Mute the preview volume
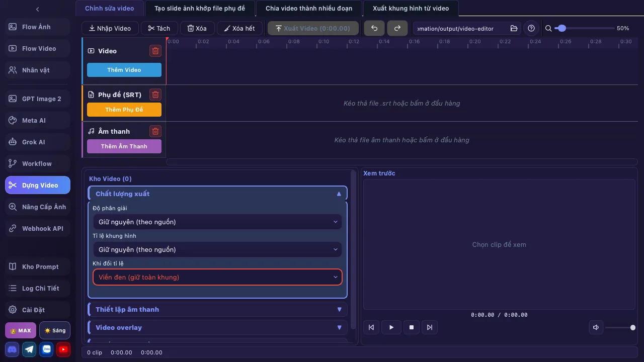Screen dimensions: 644x362 [596, 327]
